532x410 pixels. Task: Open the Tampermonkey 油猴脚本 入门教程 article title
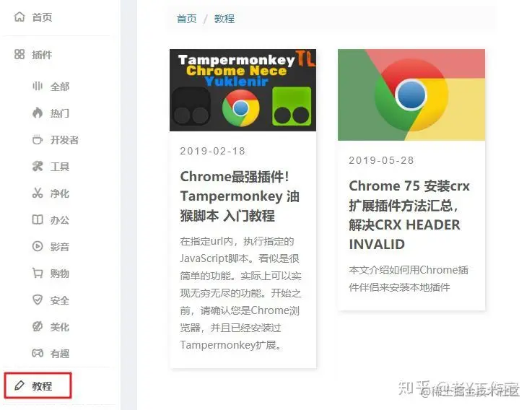pos(240,196)
